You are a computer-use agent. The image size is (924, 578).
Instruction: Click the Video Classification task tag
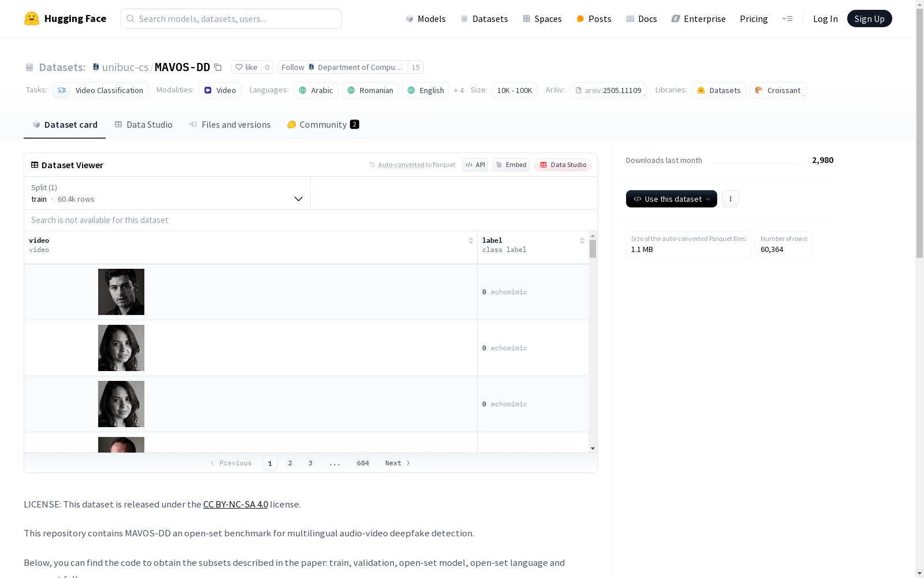[x=100, y=90]
